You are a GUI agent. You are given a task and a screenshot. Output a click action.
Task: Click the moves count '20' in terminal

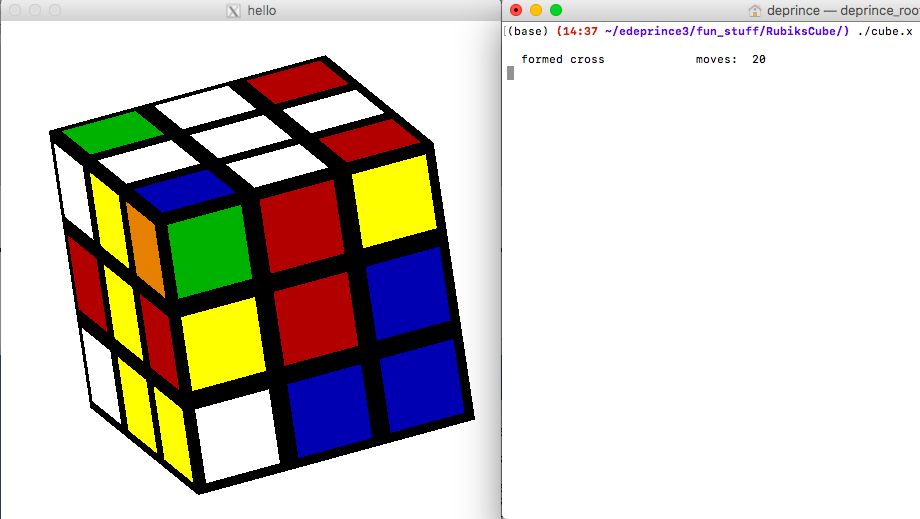[759, 60]
